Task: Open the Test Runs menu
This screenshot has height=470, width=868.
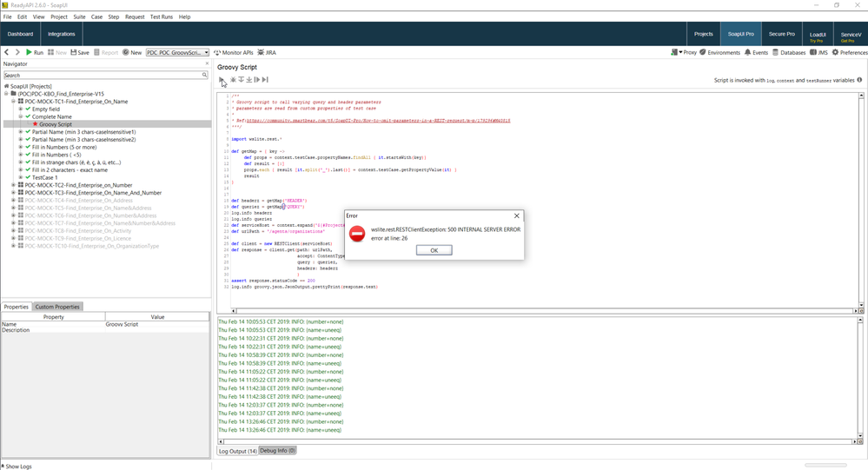Action: point(161,17)
